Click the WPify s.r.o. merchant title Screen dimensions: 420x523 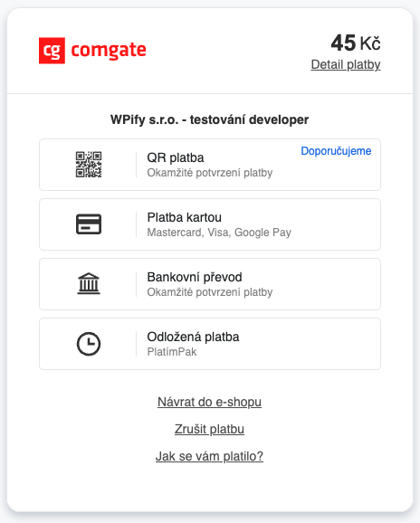(x=209, y=119)
